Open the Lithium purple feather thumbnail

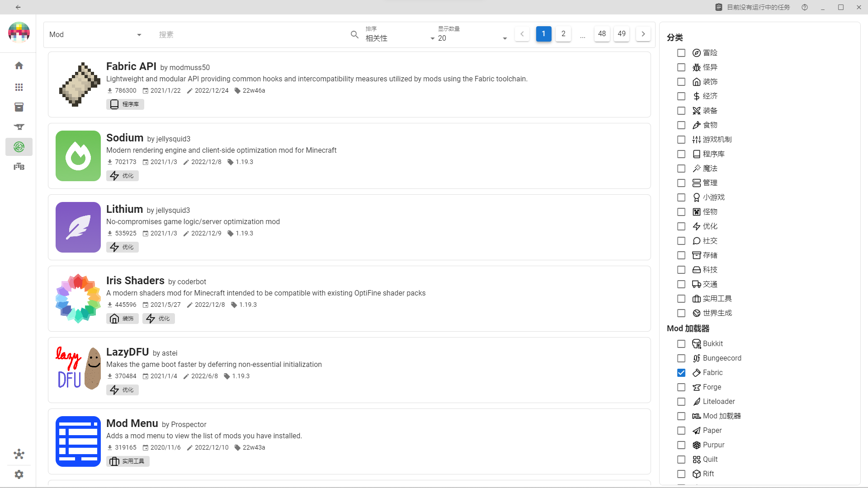78,227
